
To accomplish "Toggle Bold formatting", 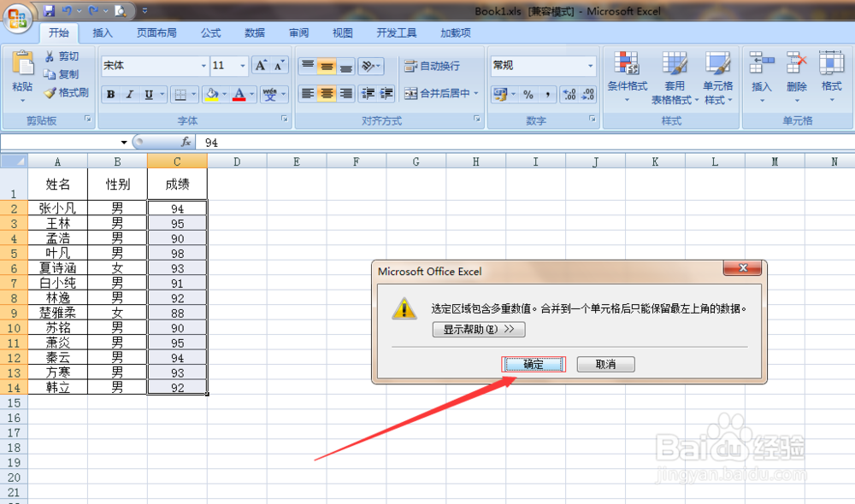I will pos(110,94).
